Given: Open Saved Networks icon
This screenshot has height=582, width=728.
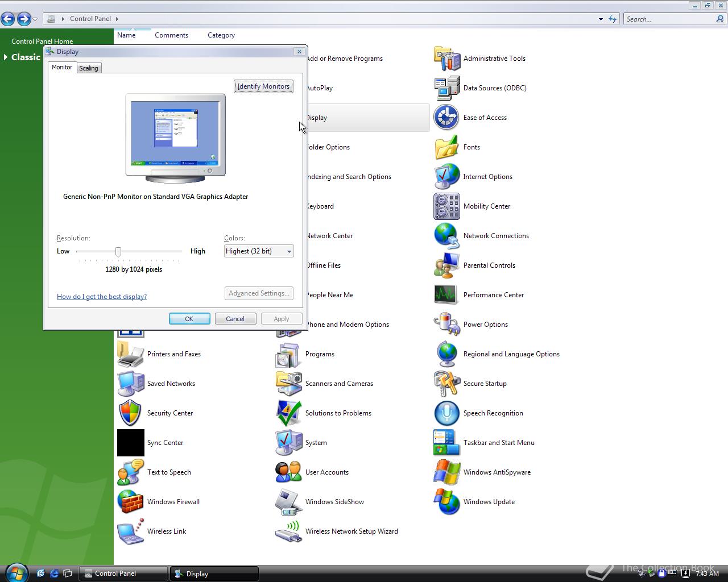Looking at the screenshot, I should click(x=130, y=384).
